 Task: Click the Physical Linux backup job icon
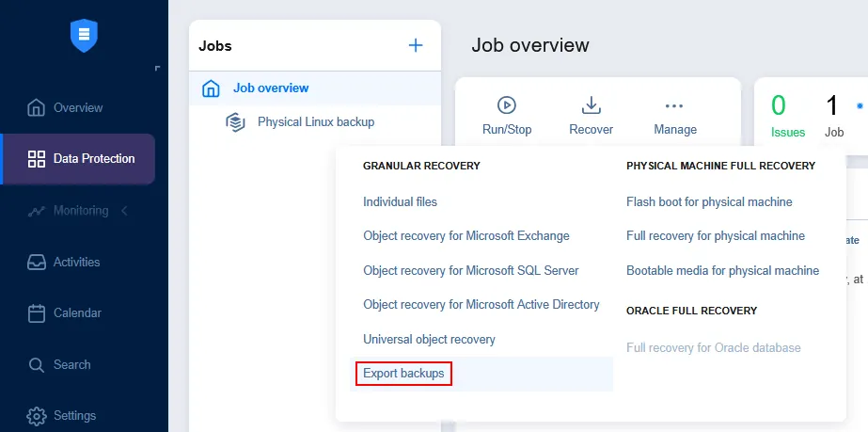[x=235, y=121]
